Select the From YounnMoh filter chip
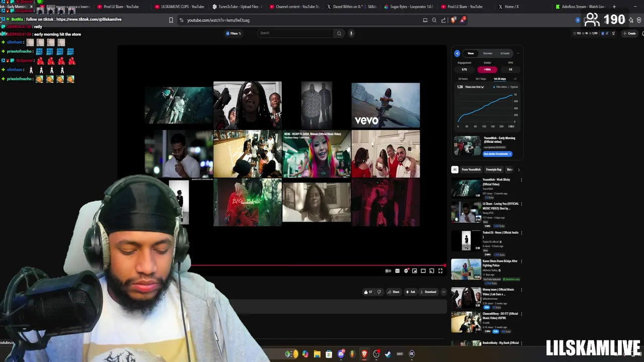The image size is (644, 362). click(x=471, y=169)
